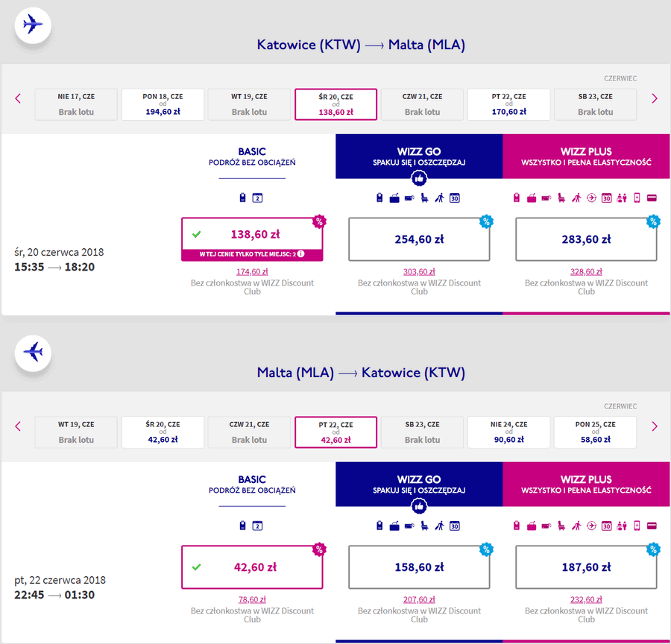Select return date PT 22, CZE tab
This screenshot has width=671, height=644.
pyautogui.click(x=336, y=432)
